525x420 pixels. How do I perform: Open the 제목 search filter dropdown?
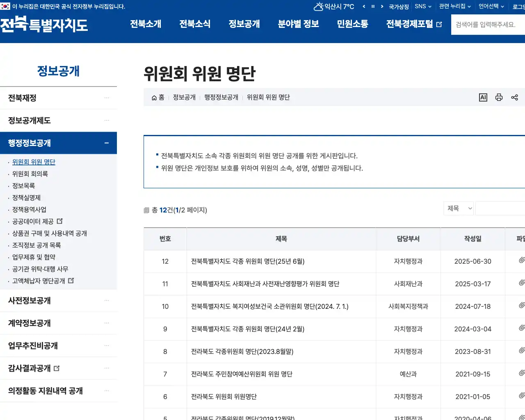[458, 208]
